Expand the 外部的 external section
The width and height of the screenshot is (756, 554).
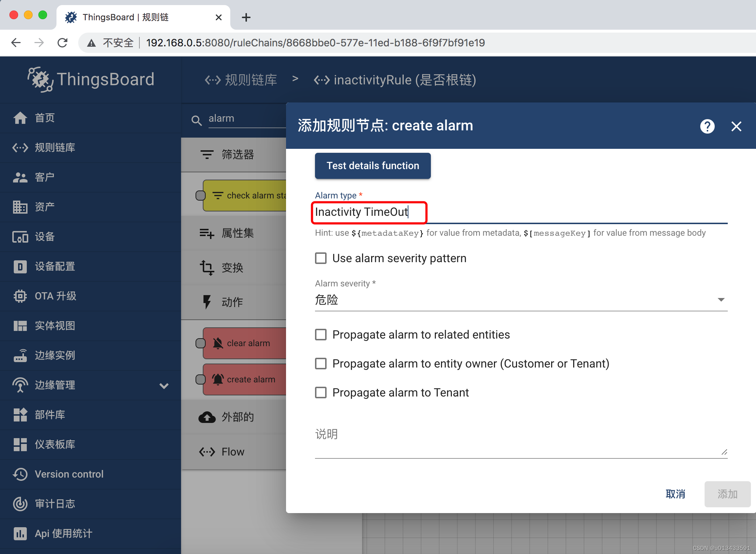coord(234,417)
